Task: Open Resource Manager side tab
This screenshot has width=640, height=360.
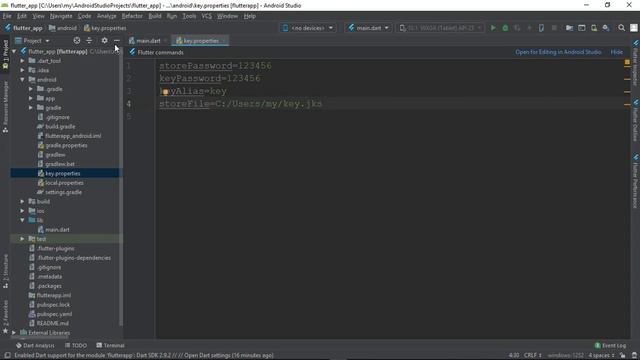Action: (x=5, y=107)
